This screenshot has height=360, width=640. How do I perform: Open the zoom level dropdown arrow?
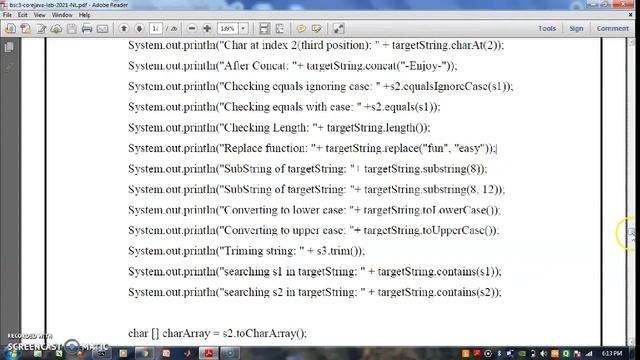pos(243,29)
